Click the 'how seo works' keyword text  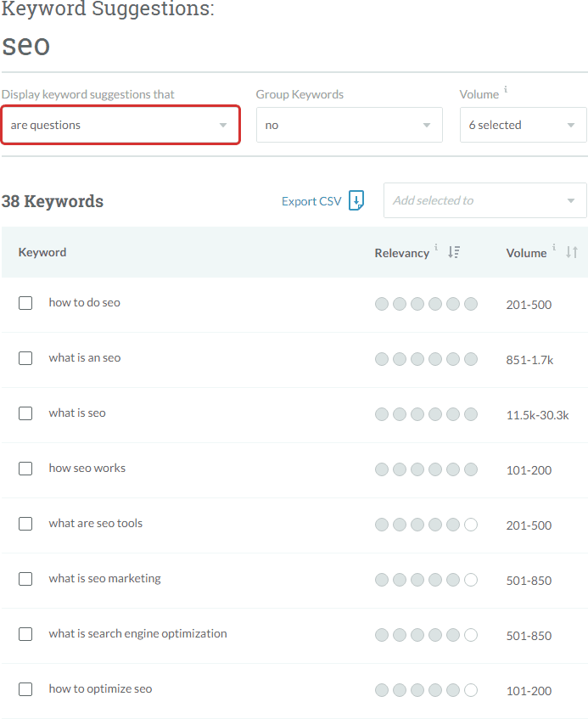click(87, 469)
